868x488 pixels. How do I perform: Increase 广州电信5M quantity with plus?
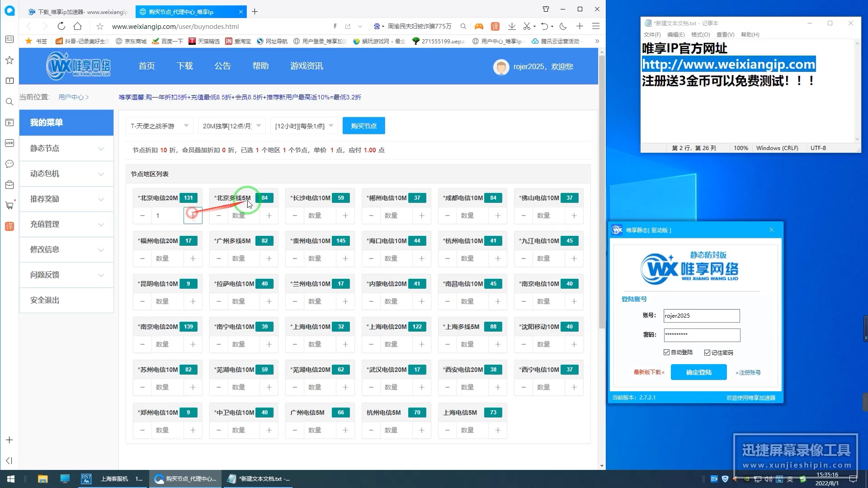pos(345,430)
